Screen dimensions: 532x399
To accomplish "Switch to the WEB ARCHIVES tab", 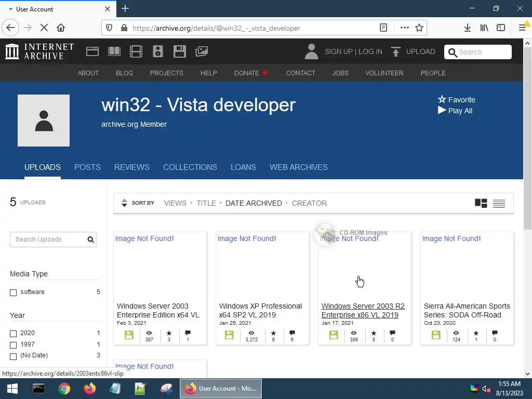I will tap(299, 167).
